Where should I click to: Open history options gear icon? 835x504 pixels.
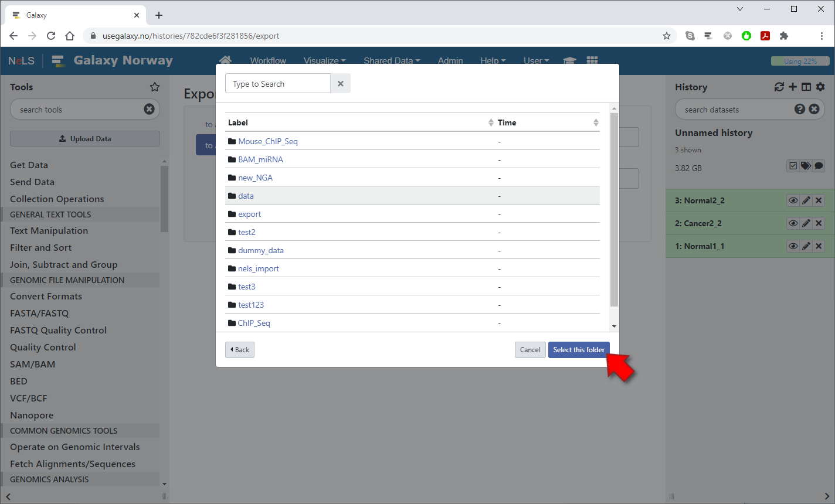coord(820,87)
